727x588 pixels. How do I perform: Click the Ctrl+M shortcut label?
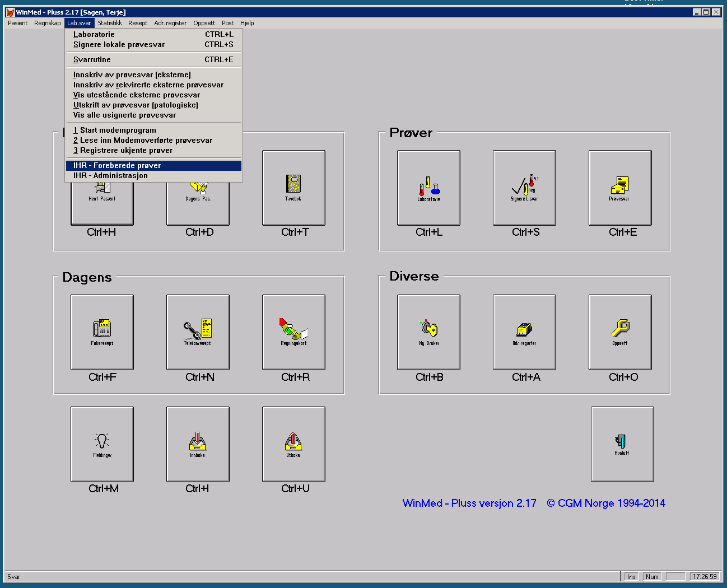pyautogui.click(x=104, y=488)
